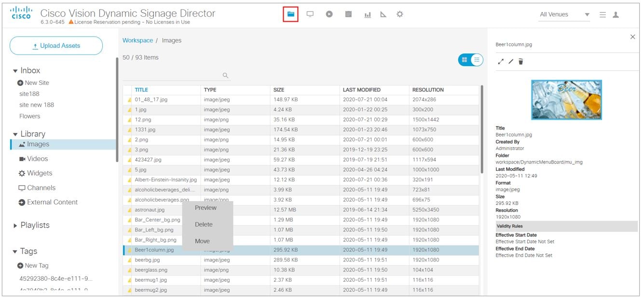644x300 pixels.
Task: Open site new 188 in the Inbox
Action: click(37, 105)
